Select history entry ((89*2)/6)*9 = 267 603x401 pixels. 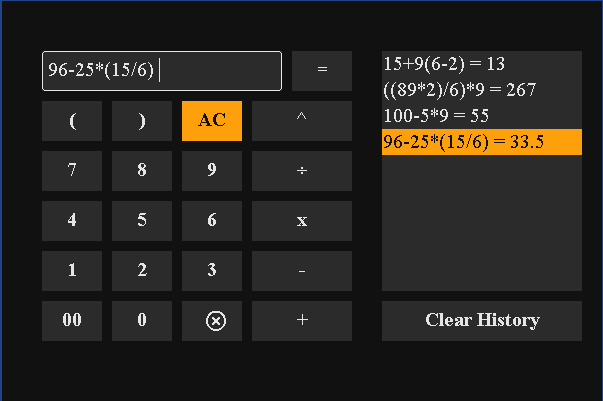[460, 90]
